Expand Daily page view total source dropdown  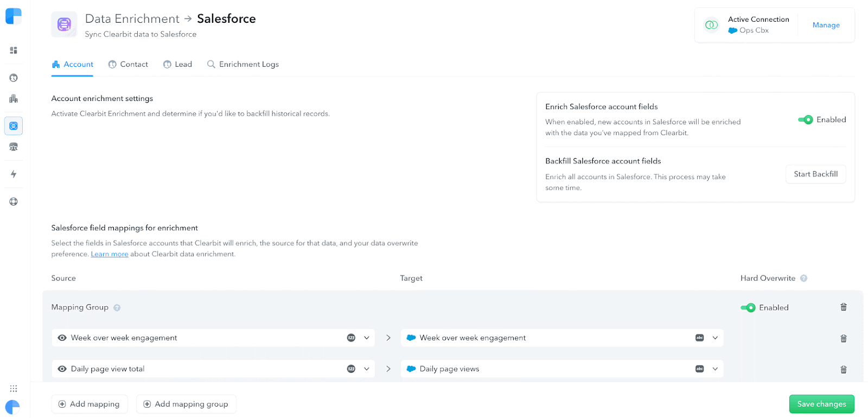[367, 369]
